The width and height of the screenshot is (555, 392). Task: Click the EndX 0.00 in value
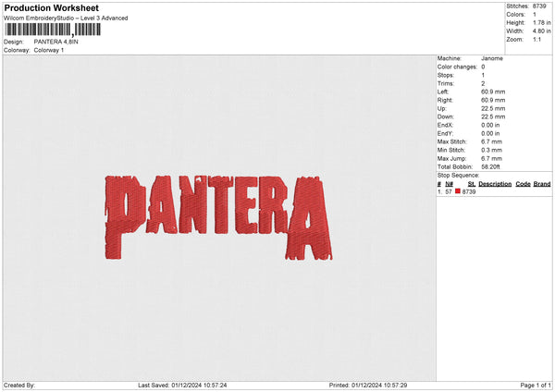[x=490, y=125]
